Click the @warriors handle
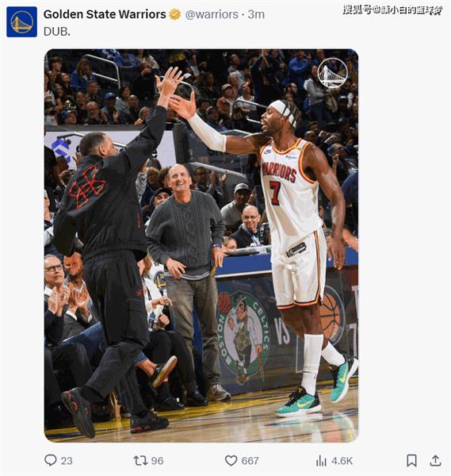 click(212, 14)
